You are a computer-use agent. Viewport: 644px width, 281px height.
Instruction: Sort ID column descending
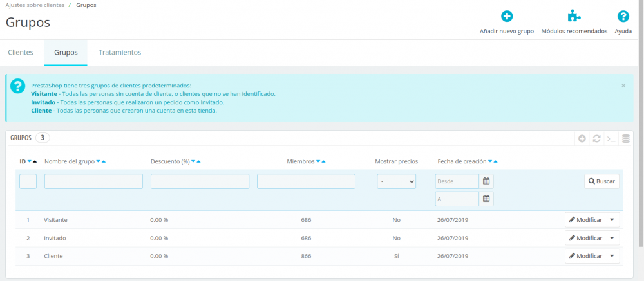(x=30, y=161)
